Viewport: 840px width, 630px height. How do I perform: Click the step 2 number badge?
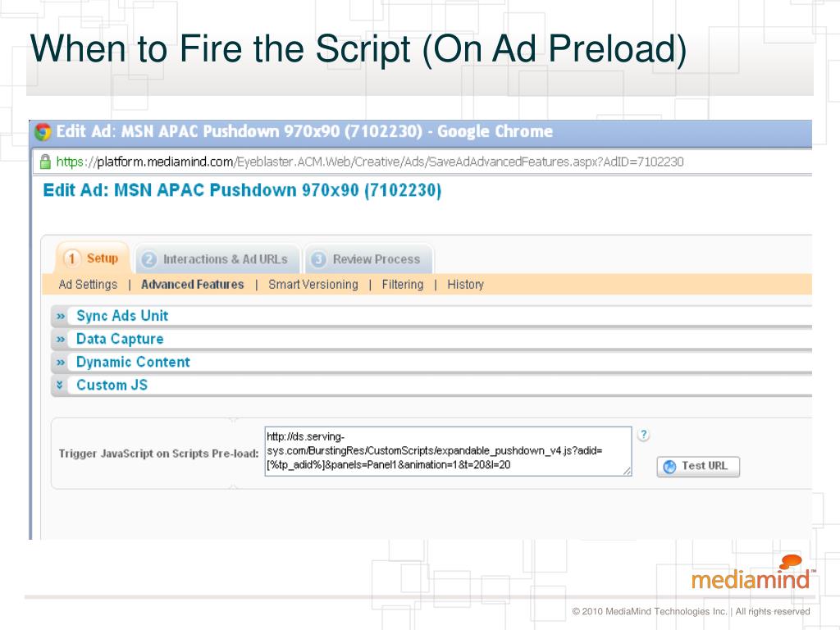tap(149, 259)
